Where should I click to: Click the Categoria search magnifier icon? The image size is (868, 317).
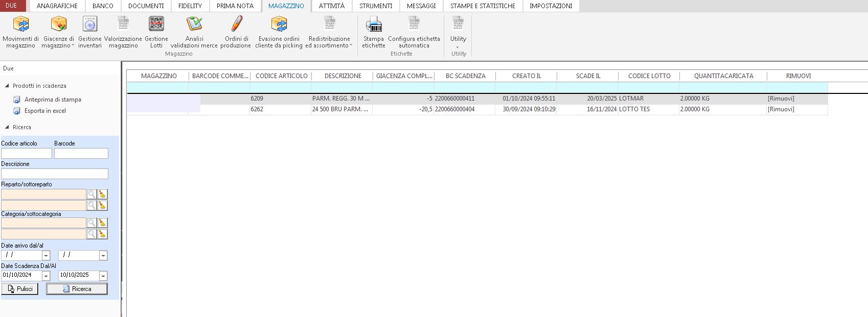pos(92,223)
